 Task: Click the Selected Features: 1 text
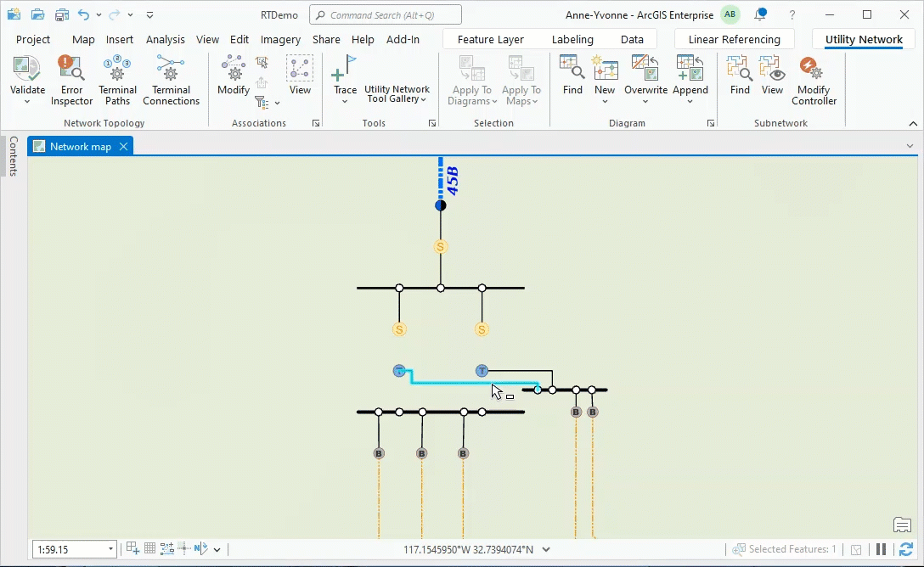(792, 549)
